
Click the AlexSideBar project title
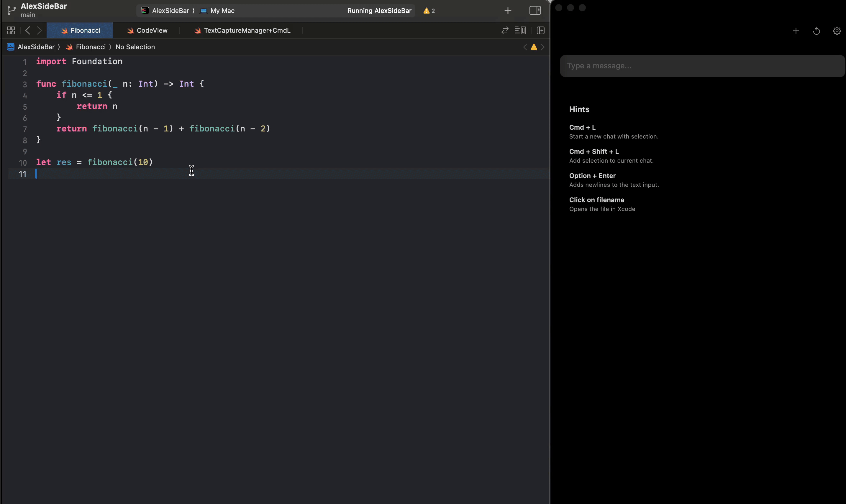click(43, 6)
